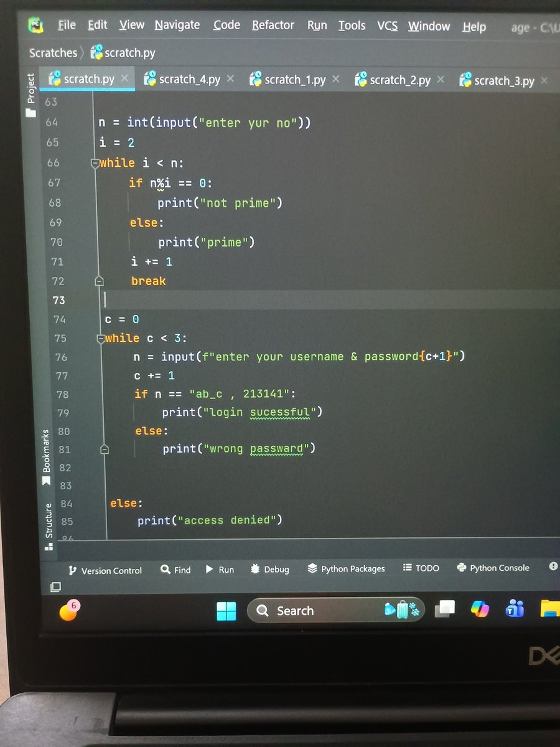
Task: Collapse the while loop at line 66
Action: click(x=95, y=162)
